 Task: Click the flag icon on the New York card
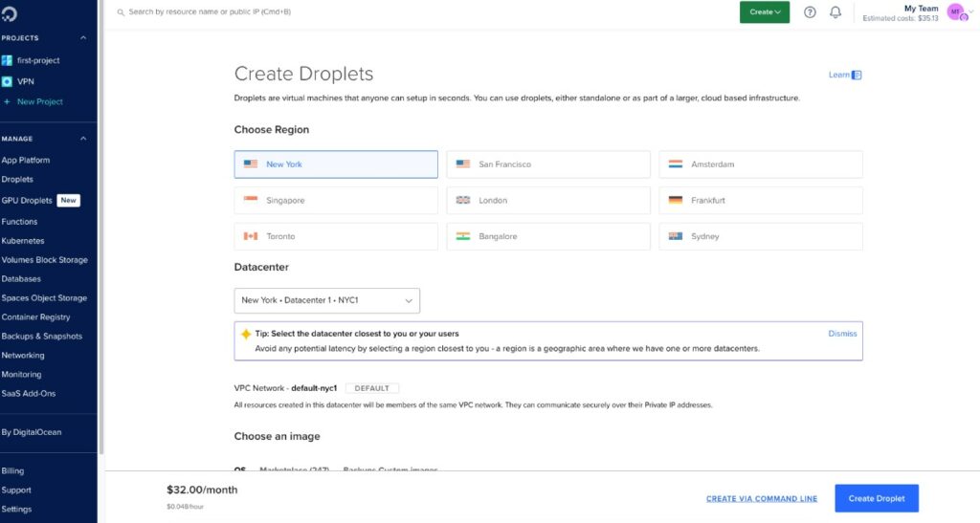click(251, 164)
